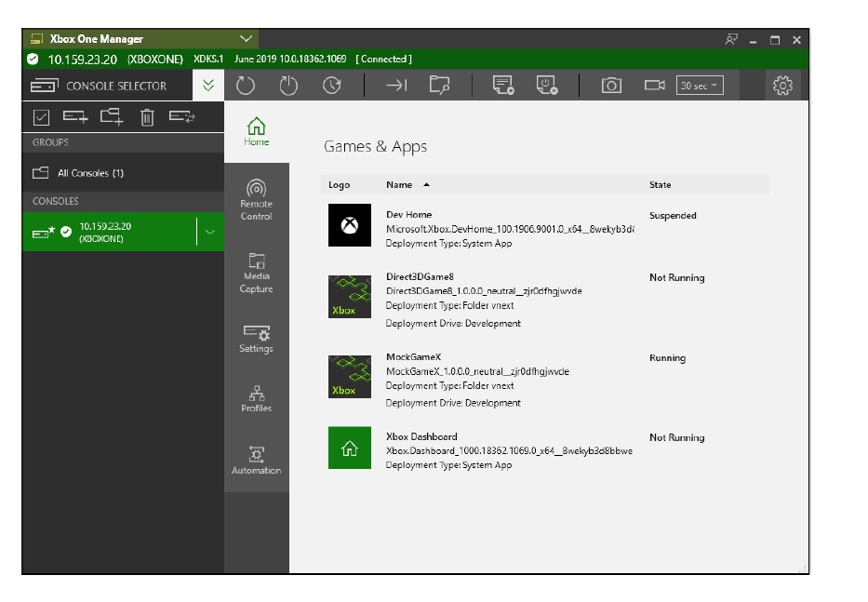The height and width of the screenshot is (602, 868).
Task: Click the file explorer folder-search toolbar icon
Action: 439,86
